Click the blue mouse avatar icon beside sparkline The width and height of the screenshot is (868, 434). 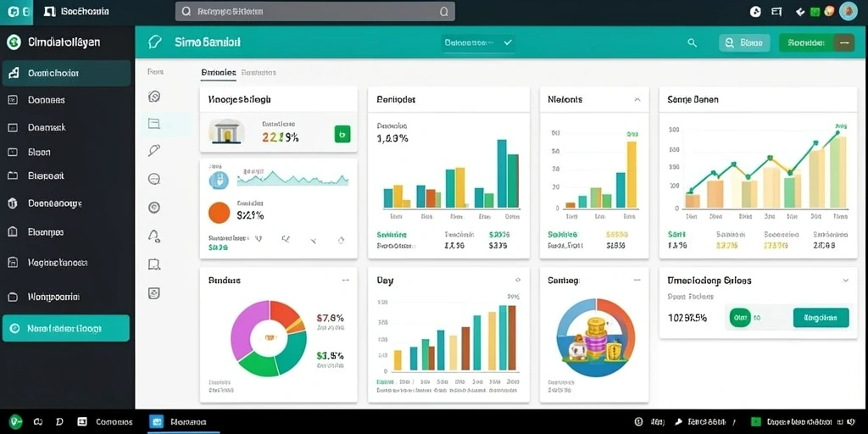tap(219, 181)
